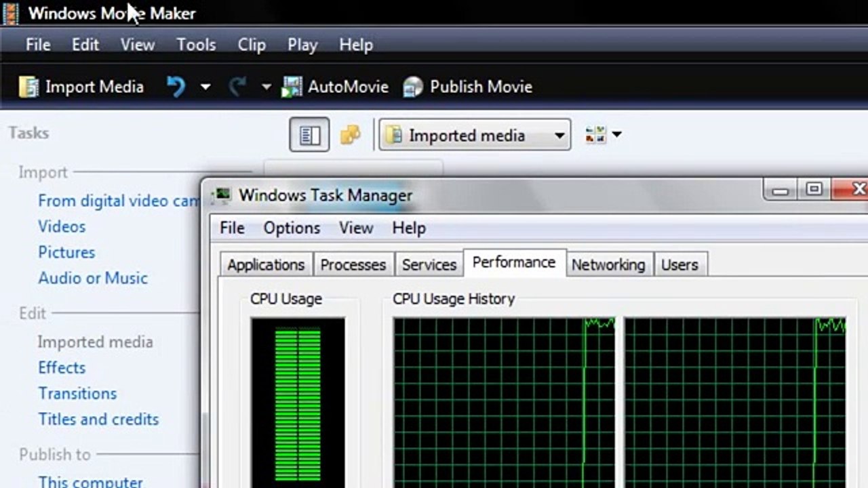Open the Redo history dropdown arrow
The height and width of the screenshot is (488, 868).
(x=266, y=87)
